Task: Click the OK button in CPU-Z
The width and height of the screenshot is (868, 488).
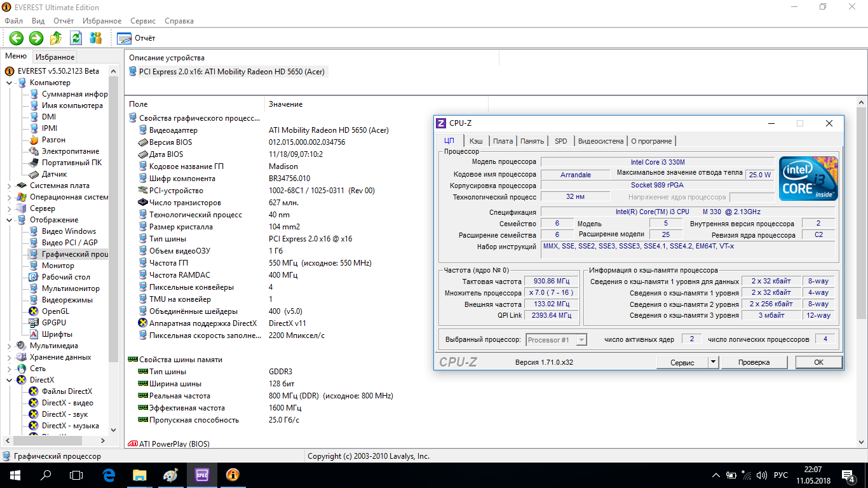Action: tap(818, 362)
